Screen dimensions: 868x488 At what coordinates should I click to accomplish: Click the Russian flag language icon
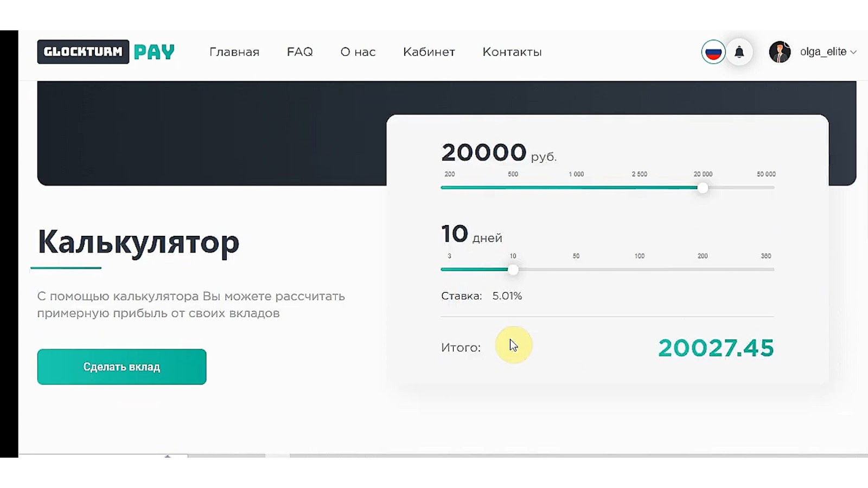pos(713,52)
